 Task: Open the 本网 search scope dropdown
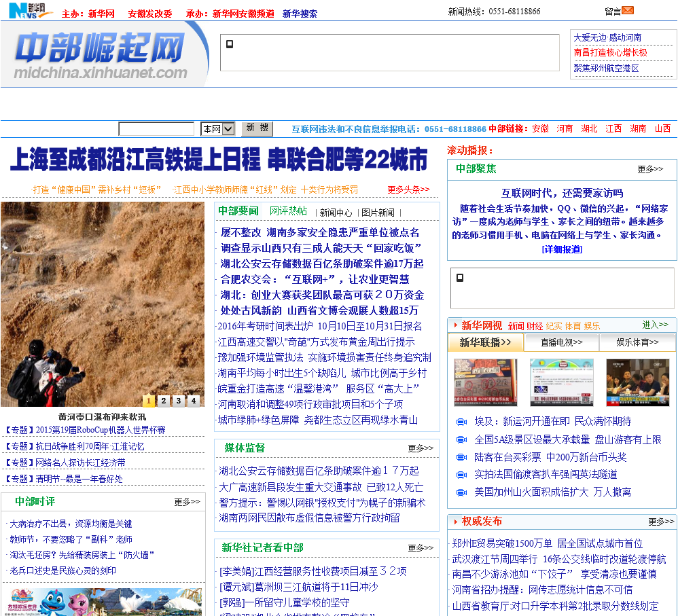[217, 129]
